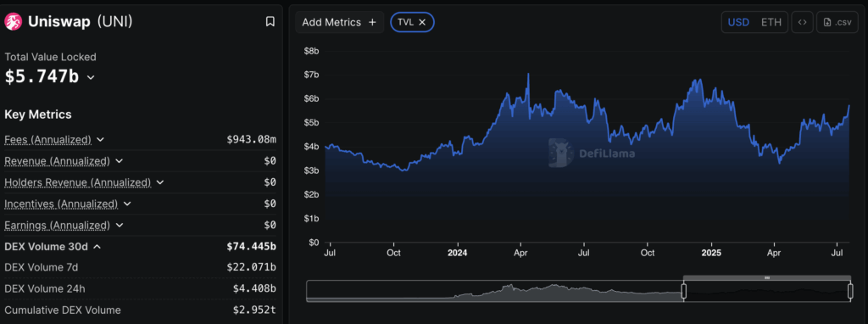868x324 pixels.
Task: Click the Revenue (Annualized) $0 value
Action: pyautogui.click(x=270, y=161)
